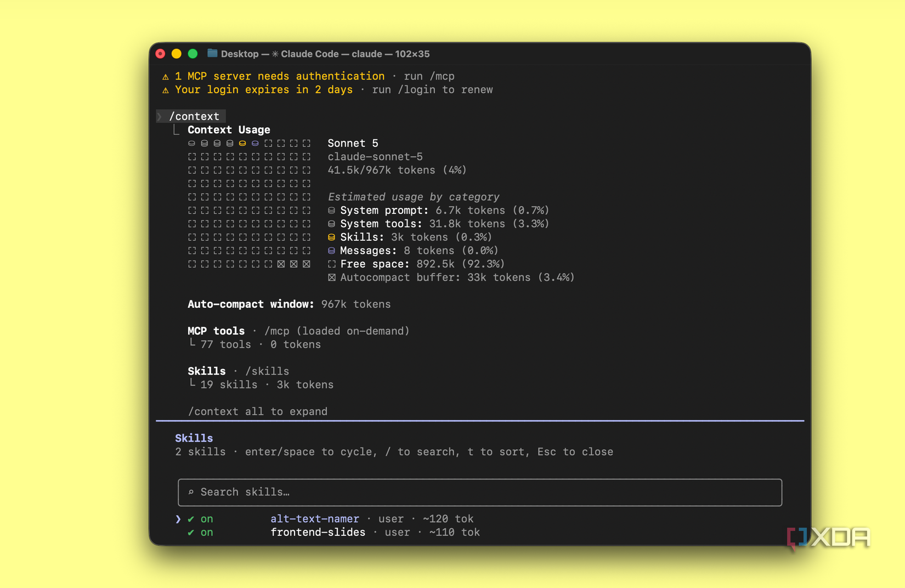Click the 'Context Usage' heading
Viewport: 905px width, 588px height.
[x=229, y=130]
